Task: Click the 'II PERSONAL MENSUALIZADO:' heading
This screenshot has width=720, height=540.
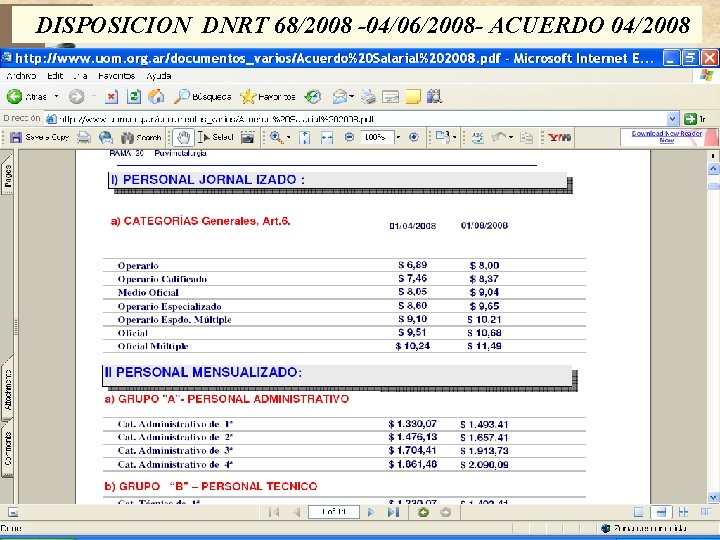Action: [x=203, y=372]
